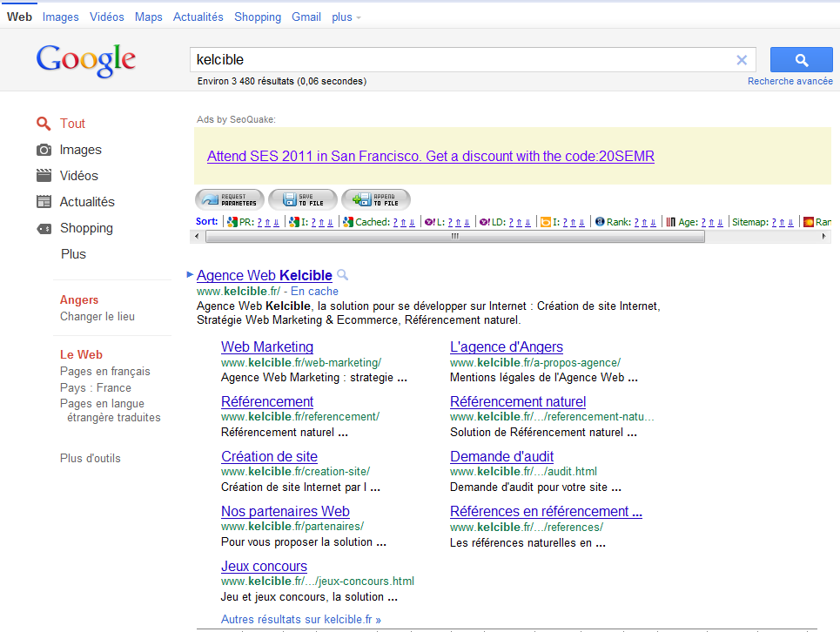Click the red magnifier icon beside Tout

(x=44, y=124)
